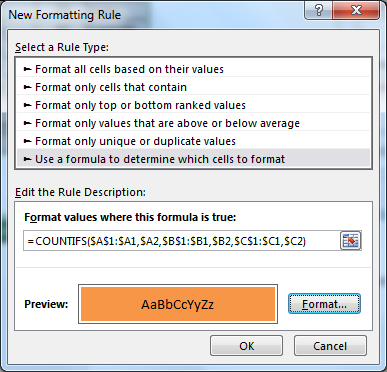Click arrow bullet beside 'Format only cells that contain'
The width and height of the screenshot is (387, 372).
pos(28,87)
